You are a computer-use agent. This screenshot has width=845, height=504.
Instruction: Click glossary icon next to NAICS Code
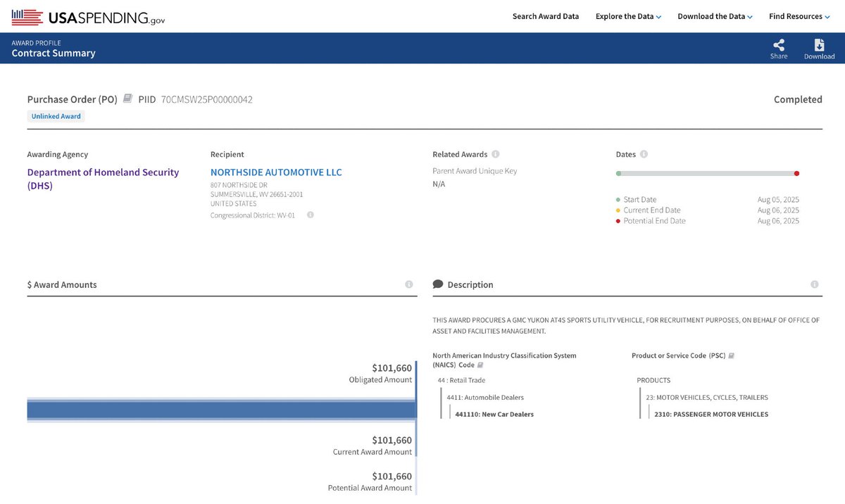click(x=480, y=365)
